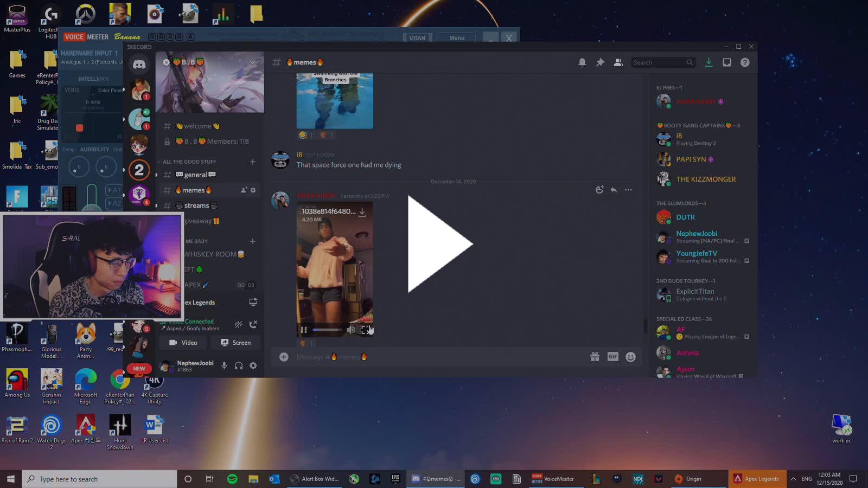The image size is (868, 488).
Task: Open the welcome channel
Action: (x=197, y=126)
